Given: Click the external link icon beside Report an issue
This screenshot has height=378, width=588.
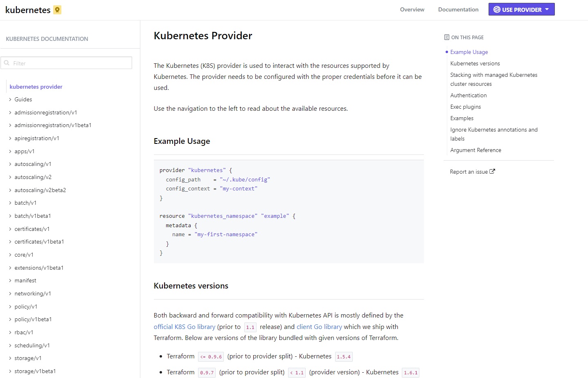Looking at the screenshot, I should pos(492,172).
